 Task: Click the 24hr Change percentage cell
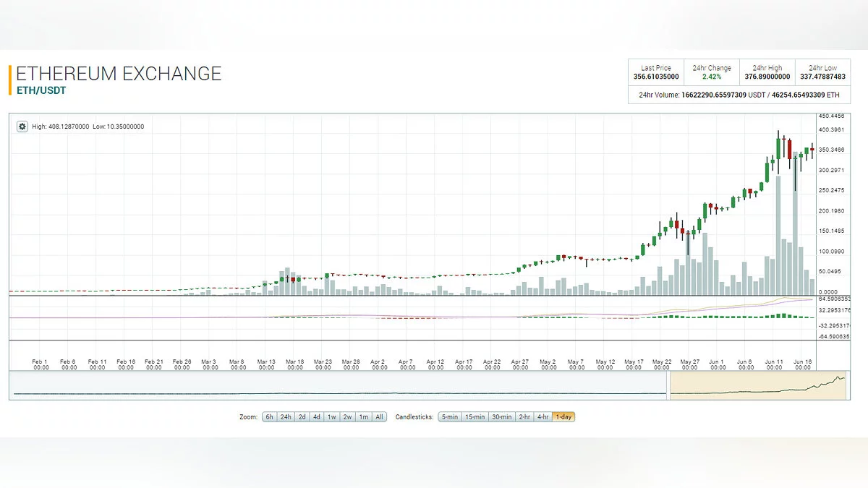point(712,72)
